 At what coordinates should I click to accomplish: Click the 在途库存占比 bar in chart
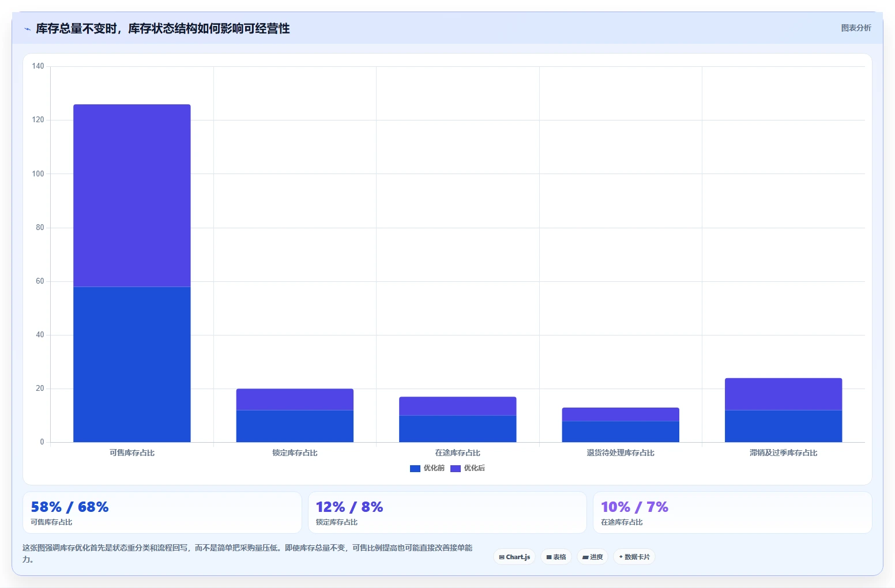[x=458, y=420]
